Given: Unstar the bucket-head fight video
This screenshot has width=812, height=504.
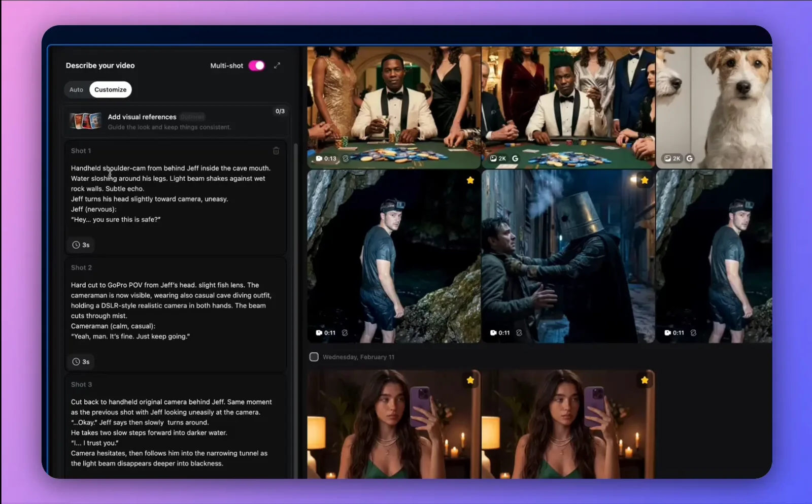Looking at the screenshot, I should 645,180.
